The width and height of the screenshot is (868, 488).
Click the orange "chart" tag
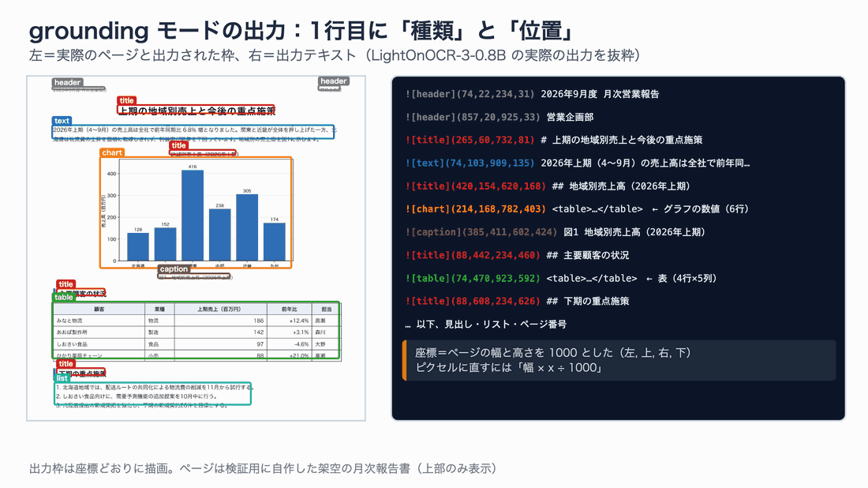point(112,152)
